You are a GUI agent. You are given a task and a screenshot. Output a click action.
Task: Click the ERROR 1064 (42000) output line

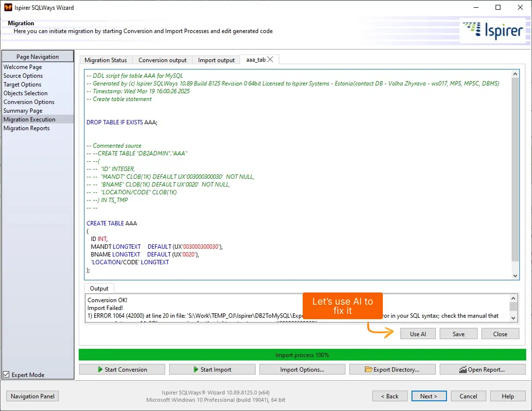pyautogui.click(x=293, y=316)
